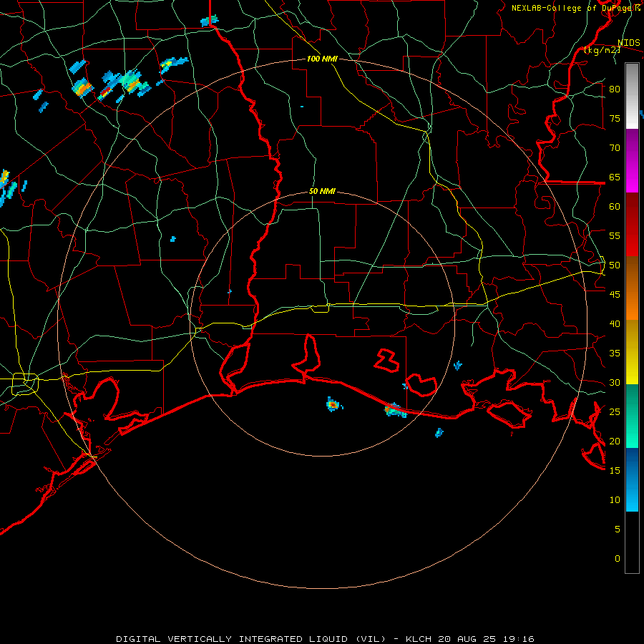This screenshot has width=644, height=644.
Task: Click the 65 value on the VIL scale
Action: click(x=615, y=177)
